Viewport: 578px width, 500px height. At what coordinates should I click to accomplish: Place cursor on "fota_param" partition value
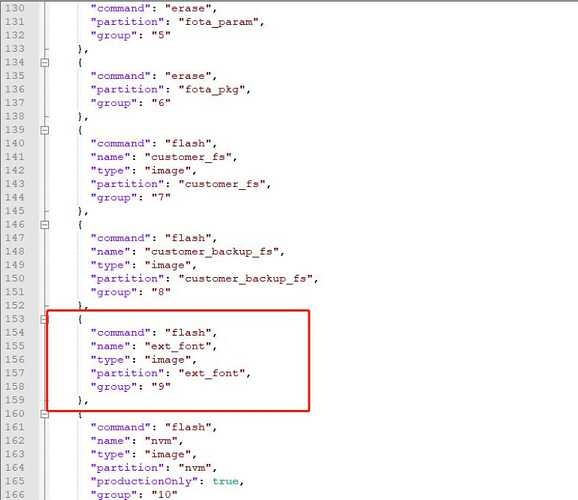[219, 22]
